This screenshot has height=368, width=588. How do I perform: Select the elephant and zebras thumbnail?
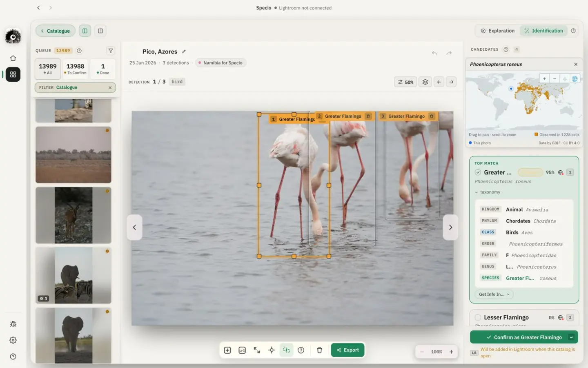click(x=73, y=275)
